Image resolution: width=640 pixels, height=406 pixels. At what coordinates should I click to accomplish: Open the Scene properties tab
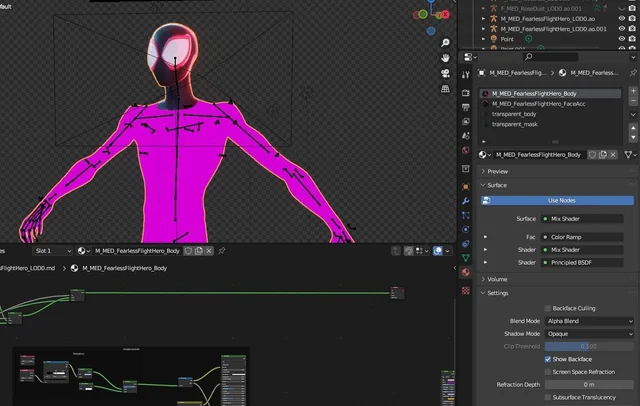(466, 135)
